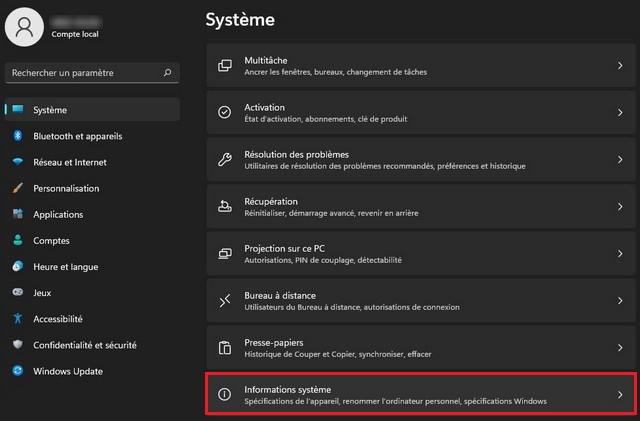This screenshot has height=421, width=640.
Task: Click the Comptes person icon
Action: [18, 240]
